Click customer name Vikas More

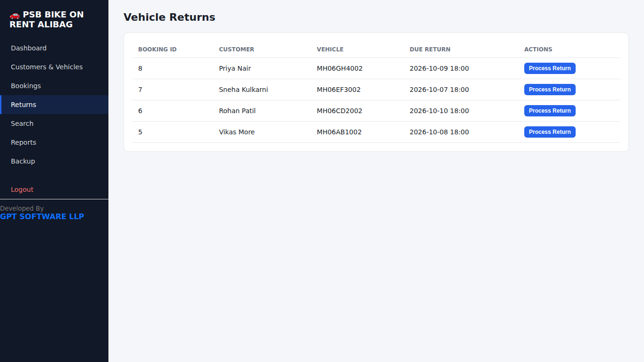click(237, 132)
